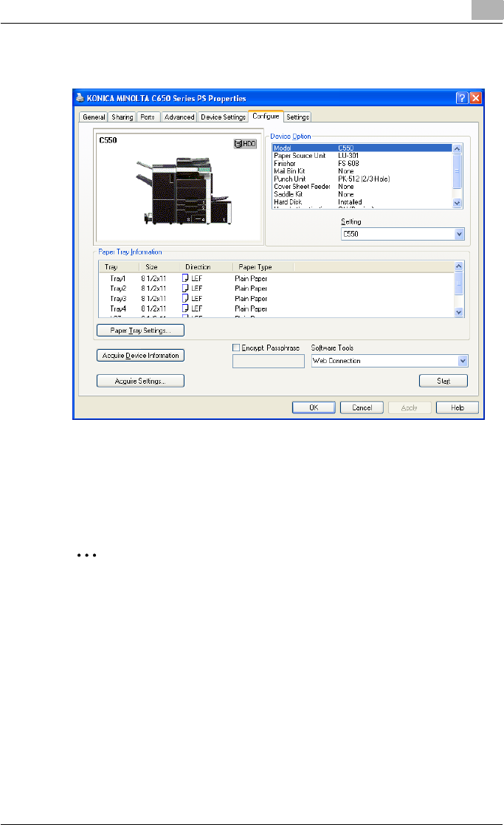Click the Tray3 LEF direction icon
Screen dimensions: 504x825
point(185,298)
